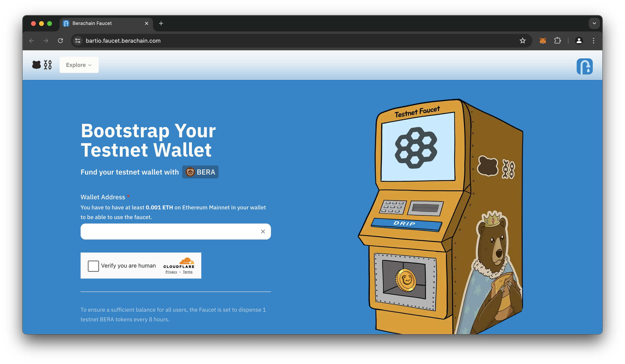The width and height of the screenshot is (625, 364).
Task: Open Cloudflare Privacy link
Action: 171,272
